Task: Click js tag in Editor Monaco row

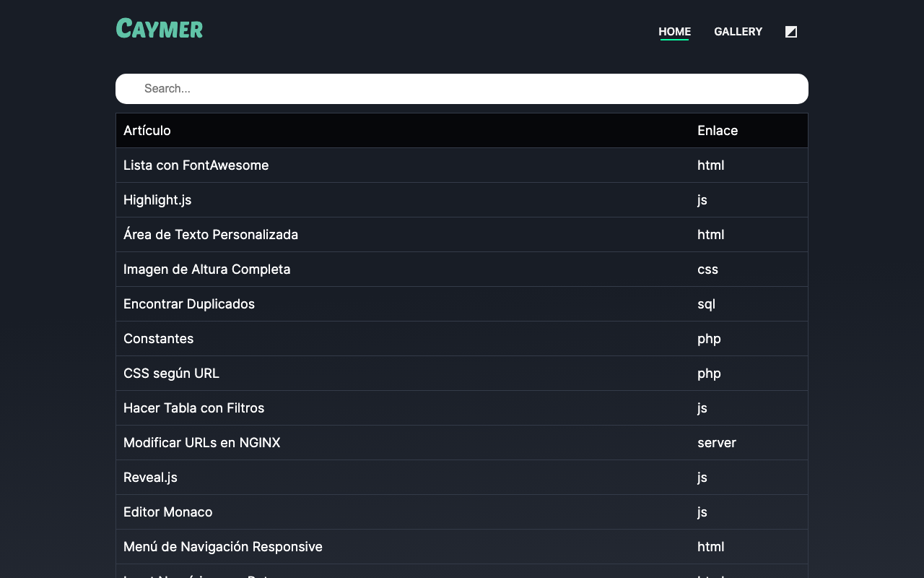Action: [x=702, y=512]
